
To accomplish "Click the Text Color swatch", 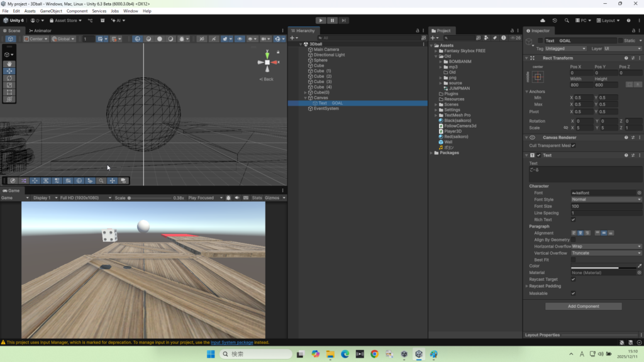I will pos(602,266).
